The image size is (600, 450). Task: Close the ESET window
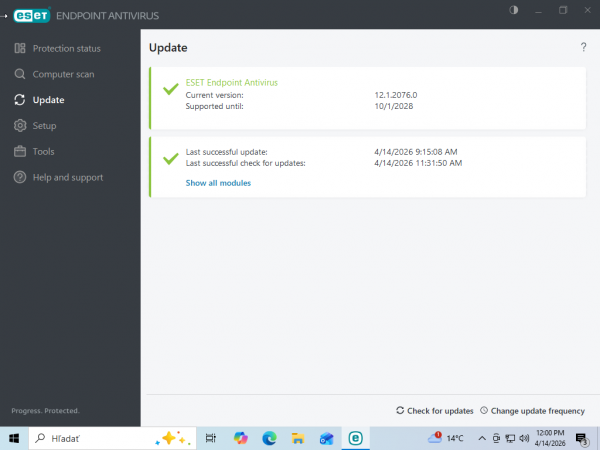587,10
